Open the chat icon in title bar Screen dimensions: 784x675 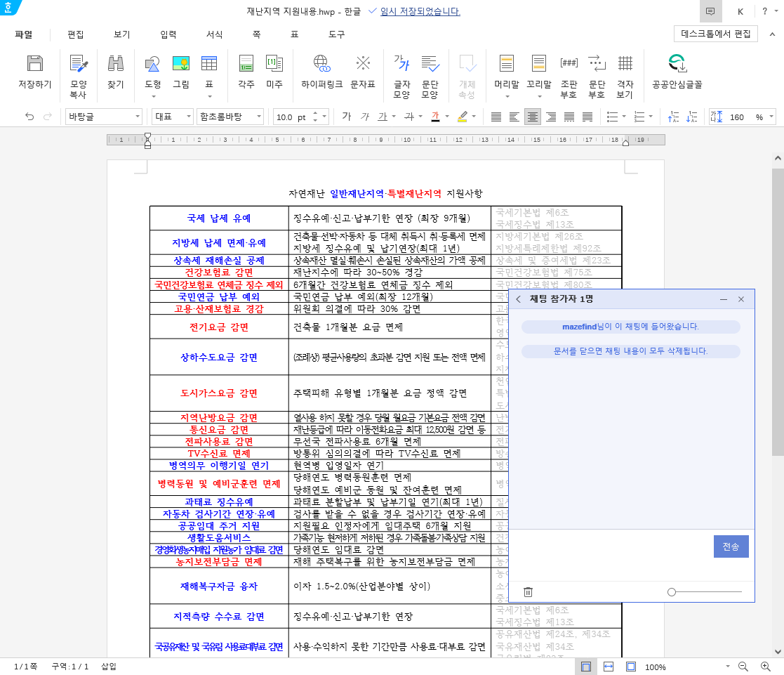pos(710,11)
